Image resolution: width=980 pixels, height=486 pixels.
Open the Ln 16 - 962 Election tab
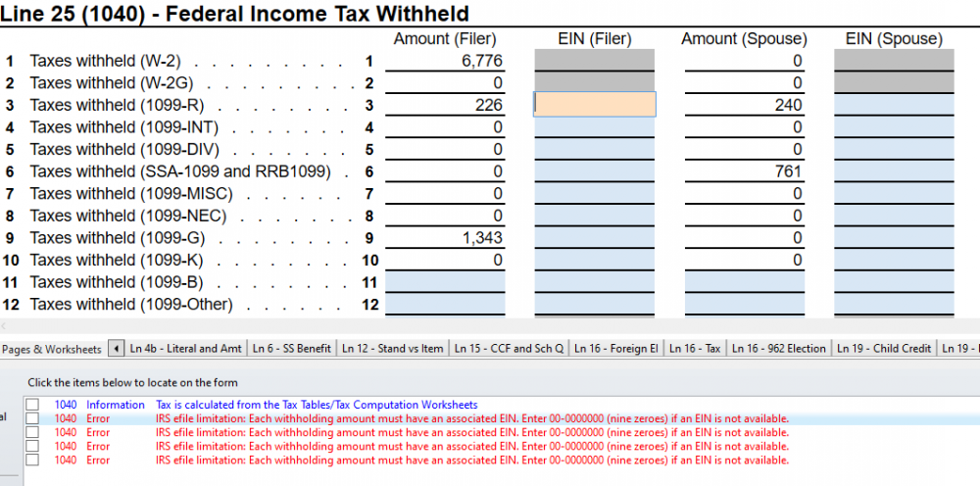(x=779, y=349)
